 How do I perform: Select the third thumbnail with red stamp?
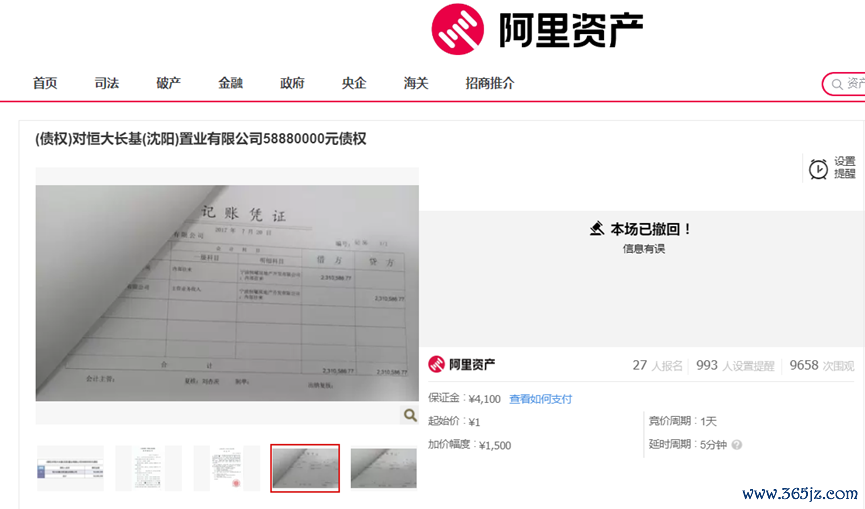[x=227, y=468]
